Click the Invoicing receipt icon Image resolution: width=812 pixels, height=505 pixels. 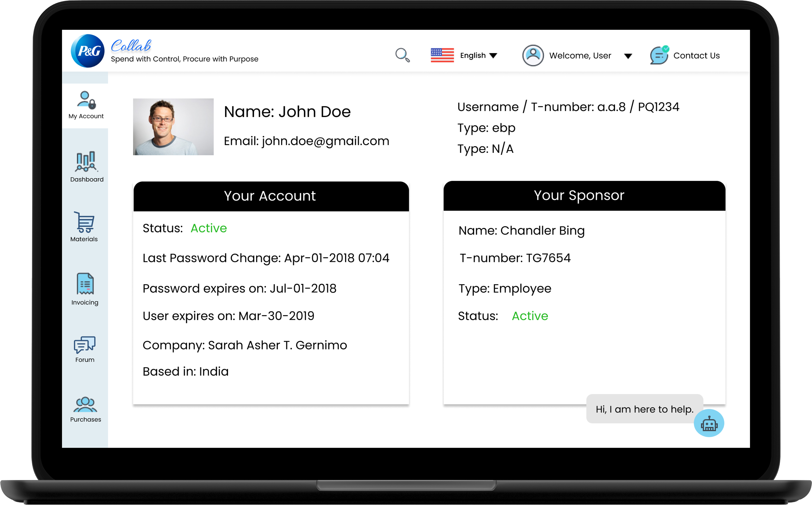tap(85, 284)
